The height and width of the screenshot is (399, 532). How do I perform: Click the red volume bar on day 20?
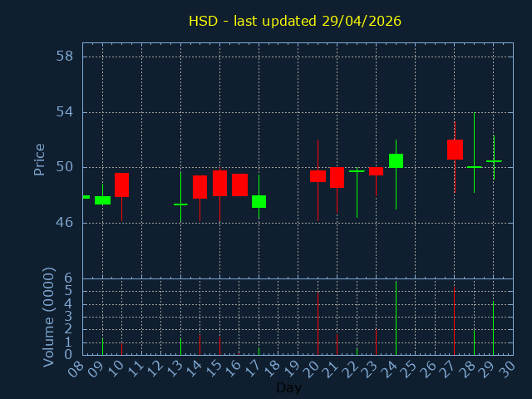(318, 324)
